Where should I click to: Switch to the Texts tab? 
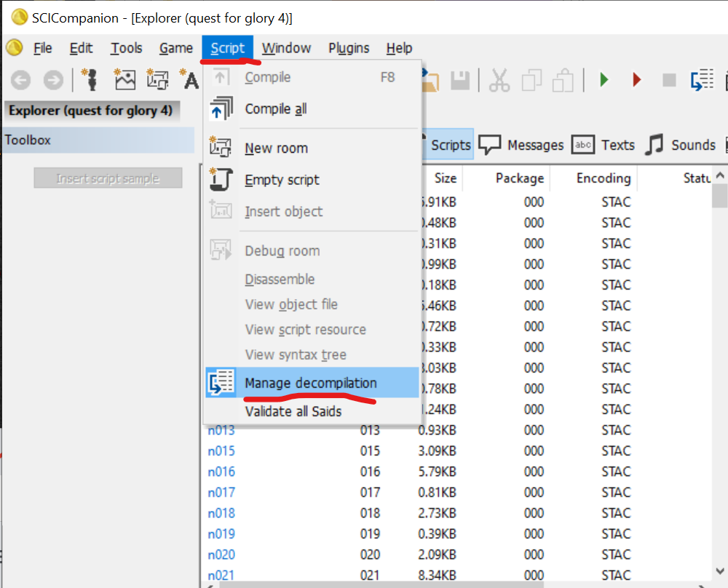point(604,145)
